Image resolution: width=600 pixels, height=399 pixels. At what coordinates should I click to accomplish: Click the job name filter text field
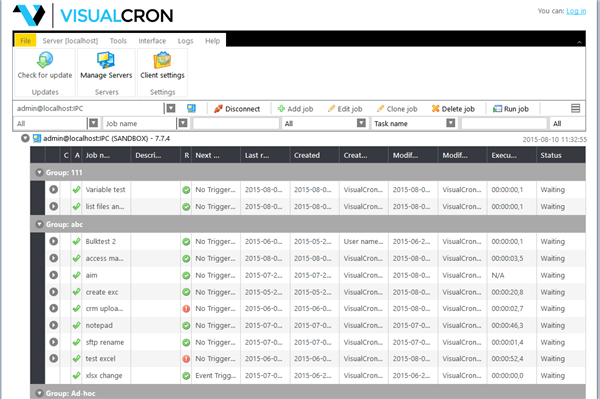[236, 123]
